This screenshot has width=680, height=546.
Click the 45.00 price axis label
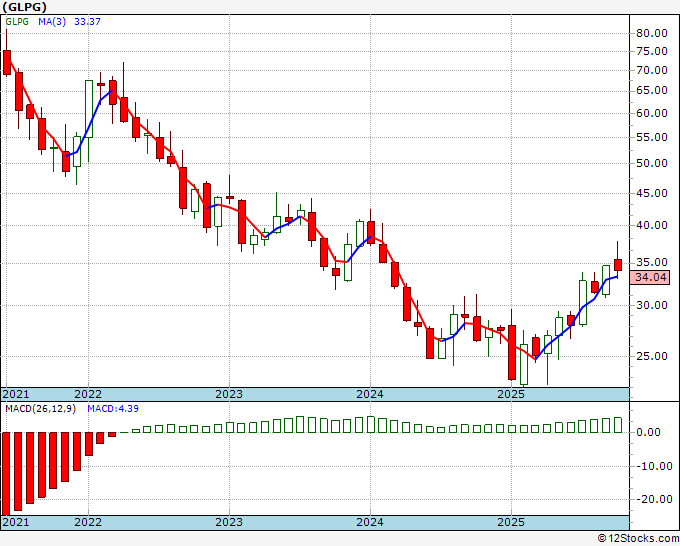point(651,193)
